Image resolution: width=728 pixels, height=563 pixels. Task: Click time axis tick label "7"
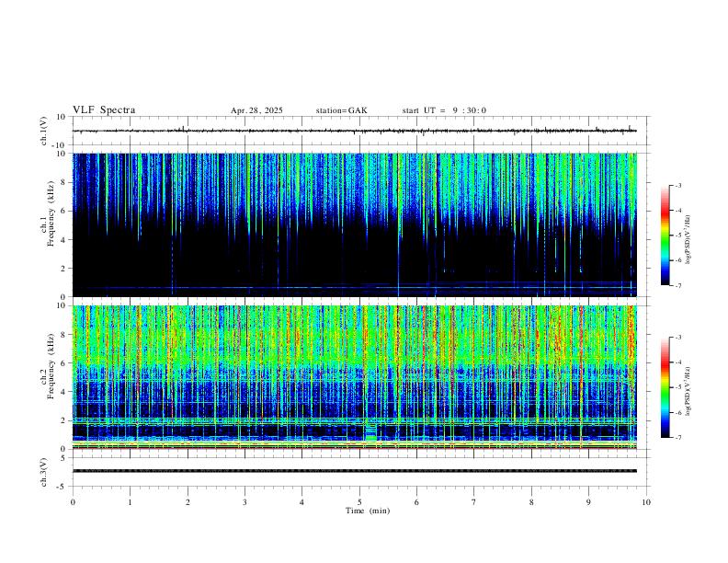pyautogui.click(x=474, y=502)
